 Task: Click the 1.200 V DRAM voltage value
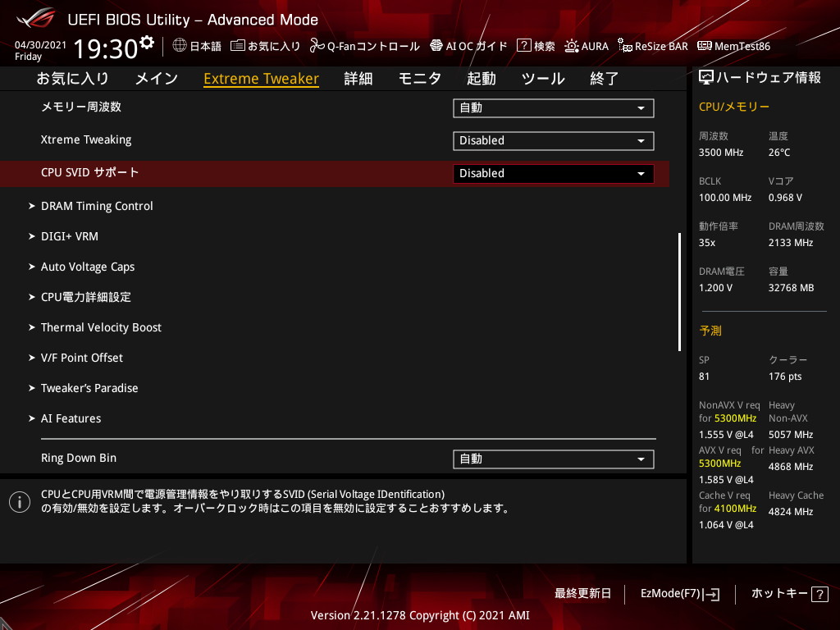(x=715, y=288)
